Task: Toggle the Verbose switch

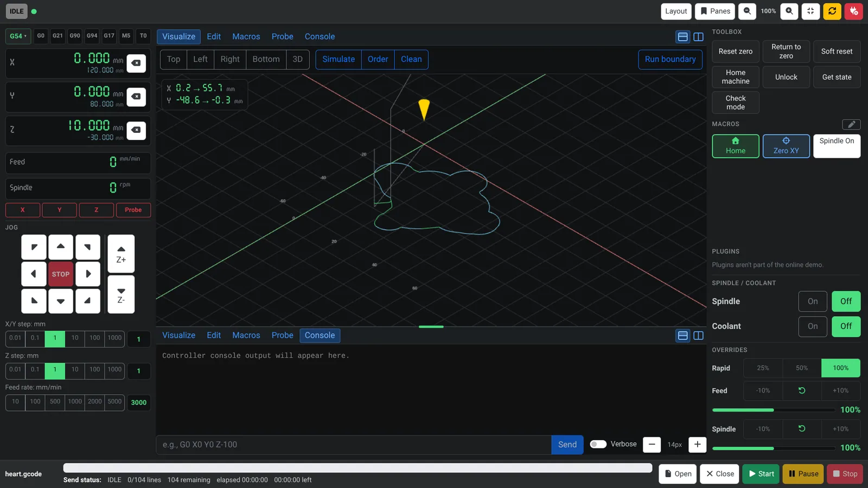Action: 598,444
